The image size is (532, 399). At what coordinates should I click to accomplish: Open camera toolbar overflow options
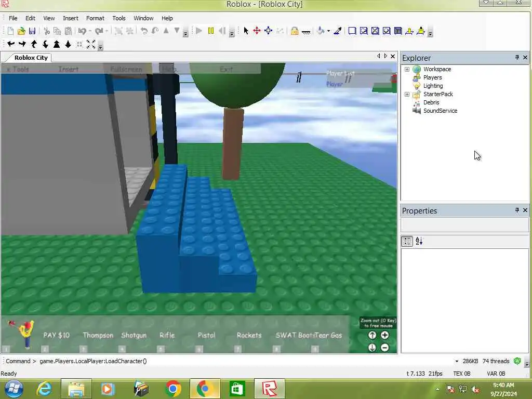100,47
